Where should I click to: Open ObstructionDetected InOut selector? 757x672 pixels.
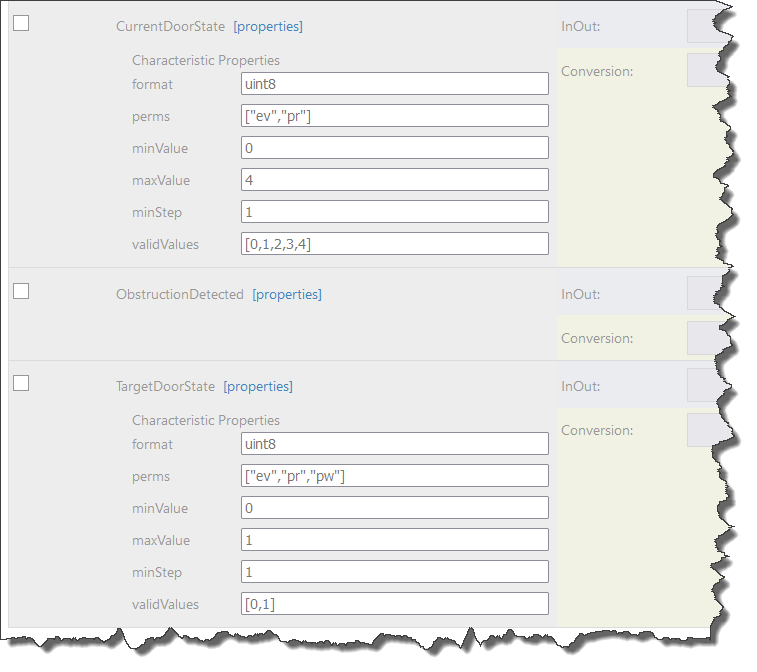[706, 294]
